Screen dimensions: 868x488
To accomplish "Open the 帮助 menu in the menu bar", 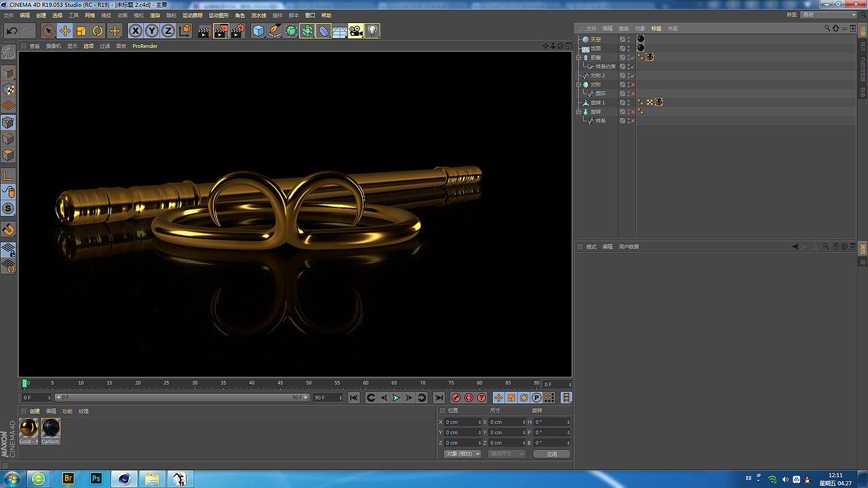I will [x=327, y=15].
